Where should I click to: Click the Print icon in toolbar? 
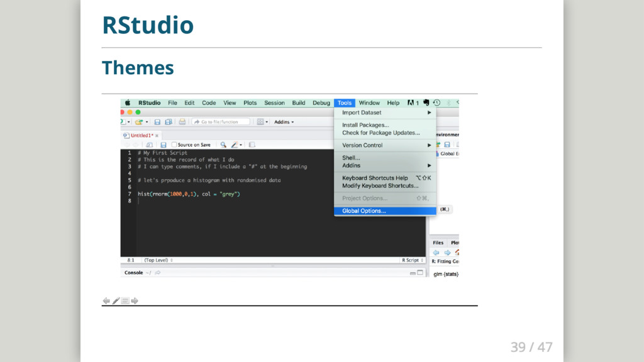tap(182, 122)
